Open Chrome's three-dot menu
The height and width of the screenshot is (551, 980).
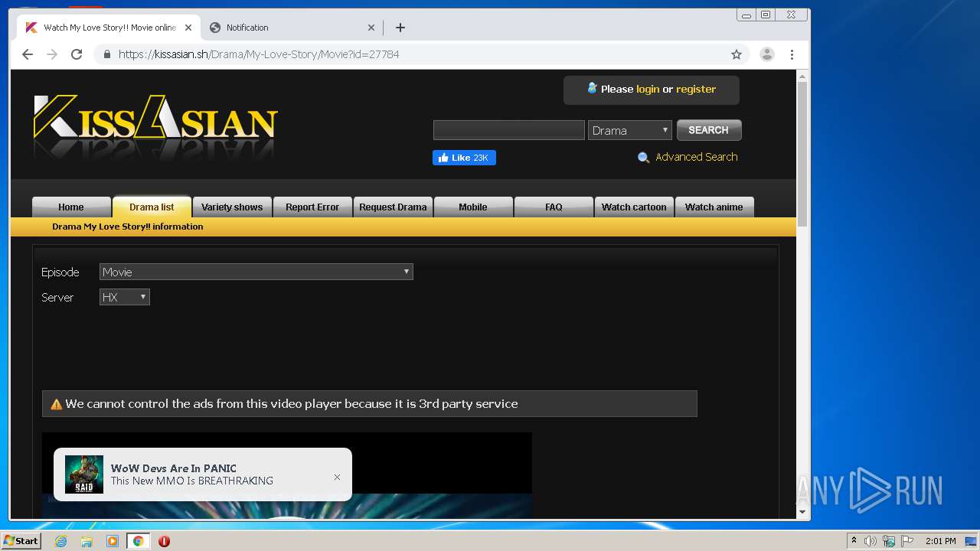(x=792, y=54)
